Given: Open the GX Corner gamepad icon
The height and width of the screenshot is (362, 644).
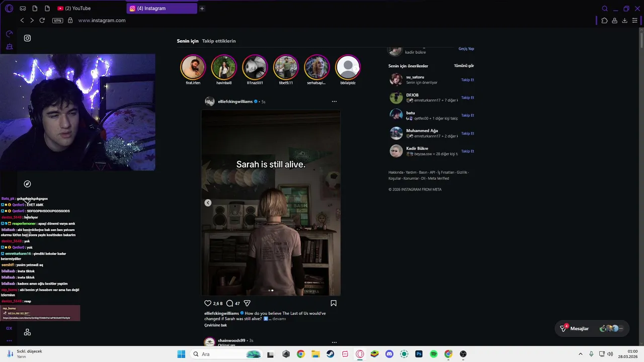Looking at the screenshot, I should coord(23,9).
